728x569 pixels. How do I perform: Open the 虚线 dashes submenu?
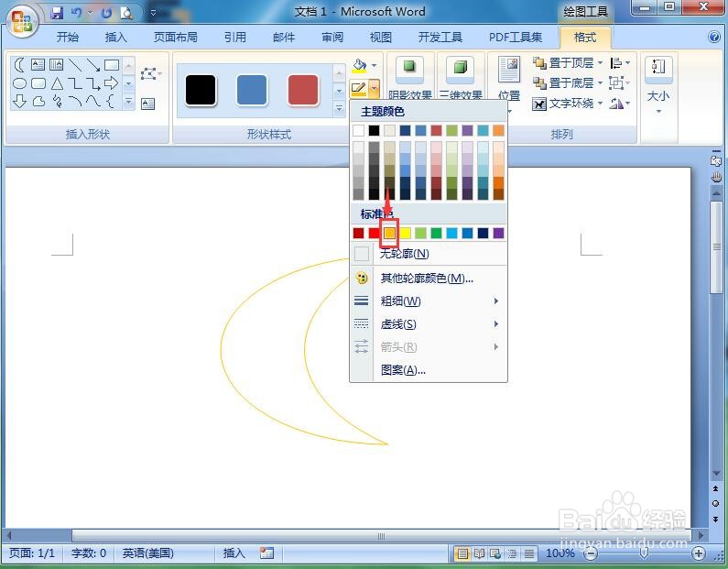tap(428, 323)
